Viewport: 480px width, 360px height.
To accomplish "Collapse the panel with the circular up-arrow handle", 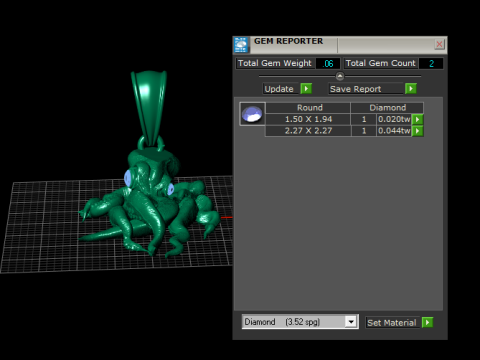I will pyautogui.click(x=340, y=76).
